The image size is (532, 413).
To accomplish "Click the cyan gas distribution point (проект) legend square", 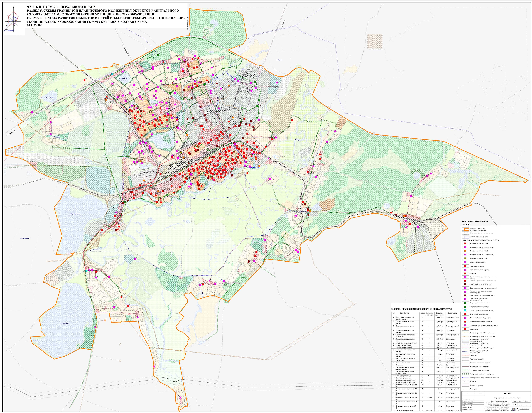I will pyautogui.click(x=465, y=311).
